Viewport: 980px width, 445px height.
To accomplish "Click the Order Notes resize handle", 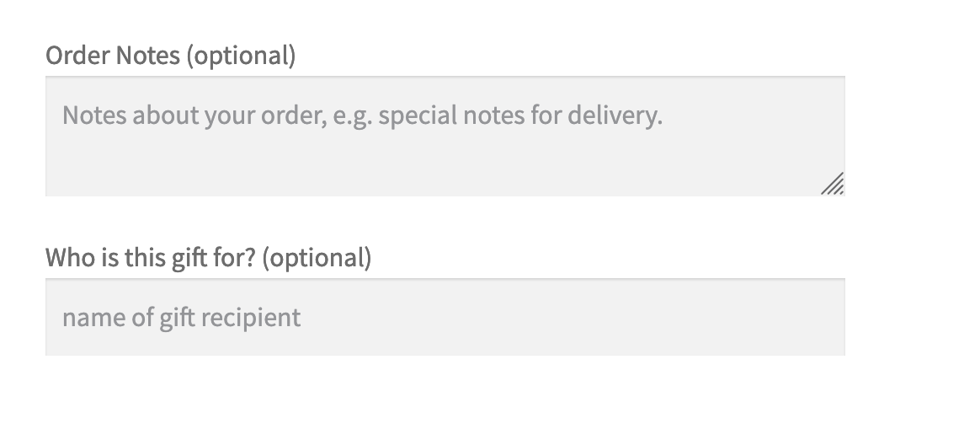I will [833, 185].
